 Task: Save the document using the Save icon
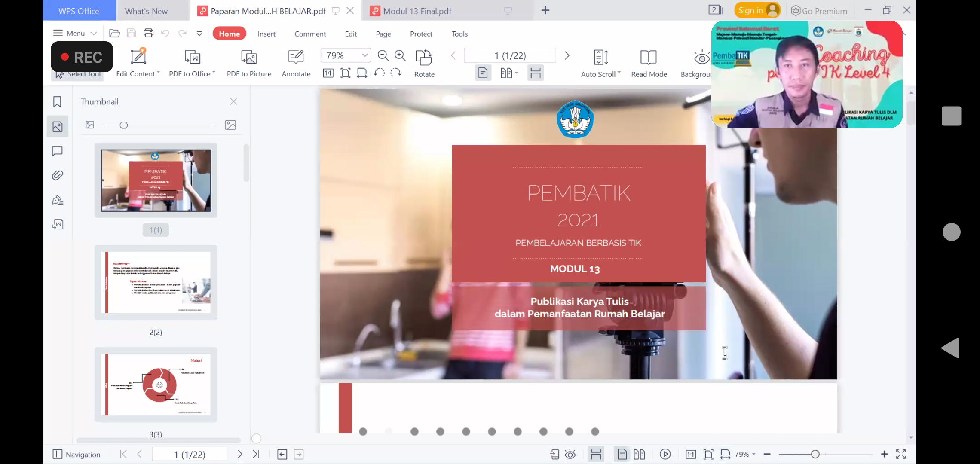132,33
